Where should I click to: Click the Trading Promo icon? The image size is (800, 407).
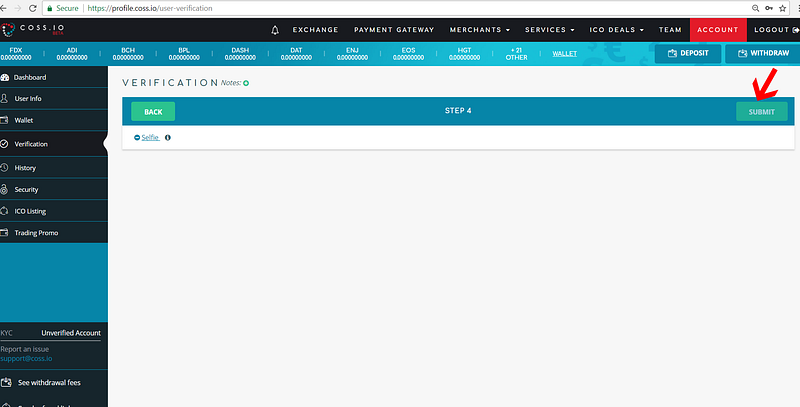[x=4, y=233]
